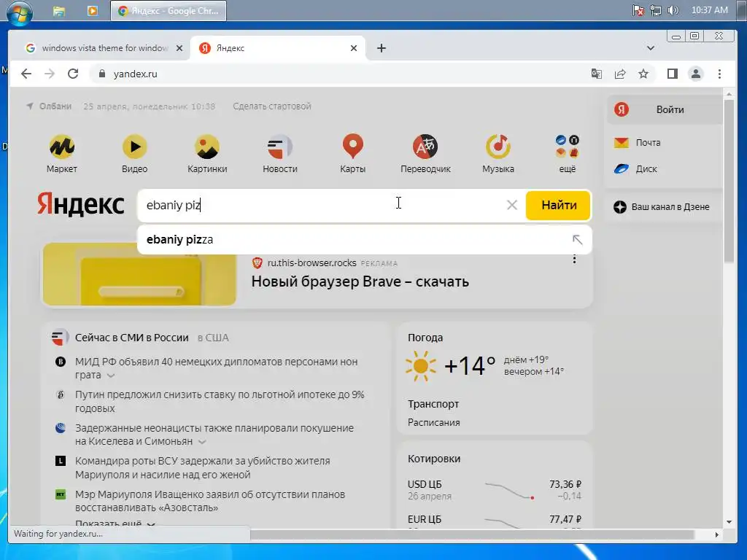The height and width of the screenshot is (560, 747).
Task: Click Сделать стартовой link
Action: point(272,106)
